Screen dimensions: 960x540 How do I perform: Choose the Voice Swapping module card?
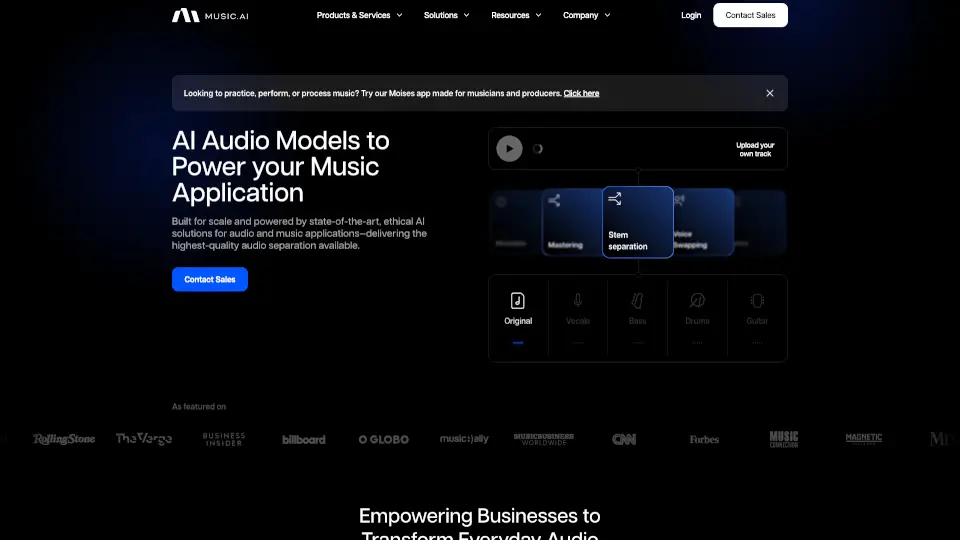703,222
